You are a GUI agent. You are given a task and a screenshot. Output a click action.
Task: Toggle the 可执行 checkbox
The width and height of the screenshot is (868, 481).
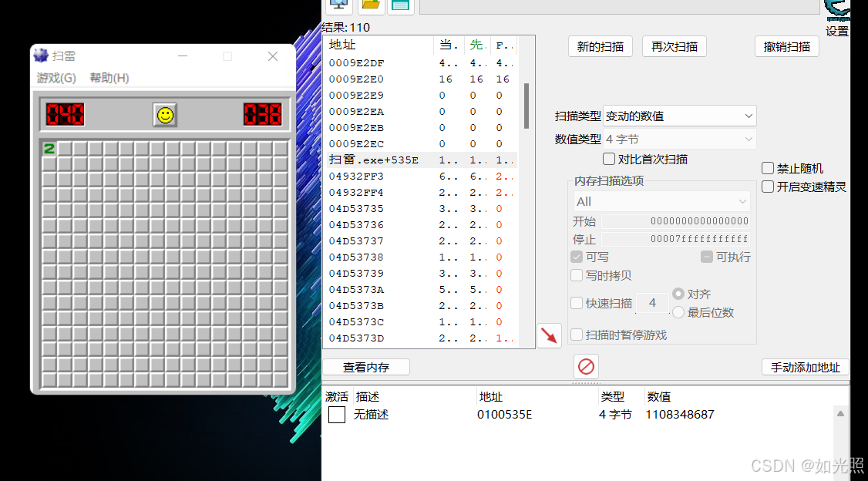706,257
